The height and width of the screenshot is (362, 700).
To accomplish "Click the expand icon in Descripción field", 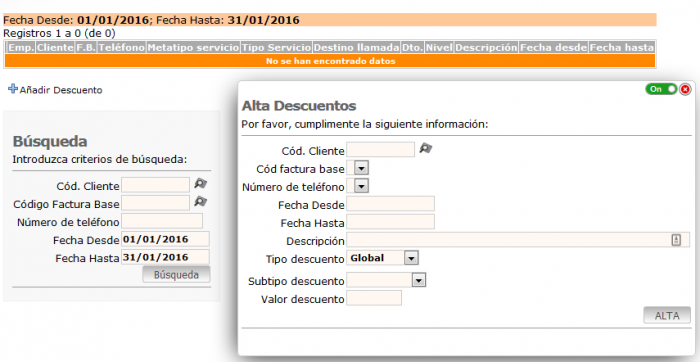I will coord(676,240).
